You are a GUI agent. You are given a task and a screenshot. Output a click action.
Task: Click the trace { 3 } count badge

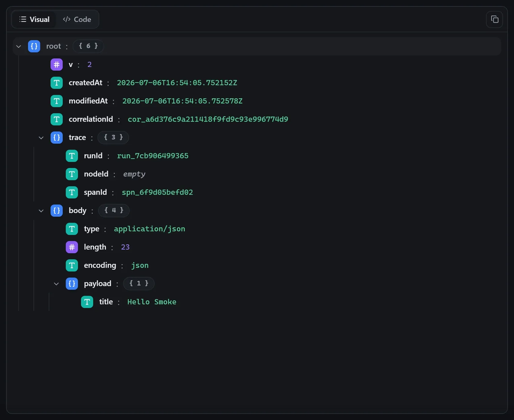click(x=113, y=138)
